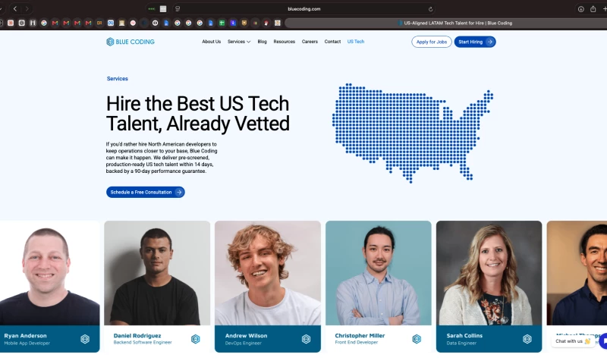
Task: Open the About Us menu item
Action: click(x=212, y=42)
